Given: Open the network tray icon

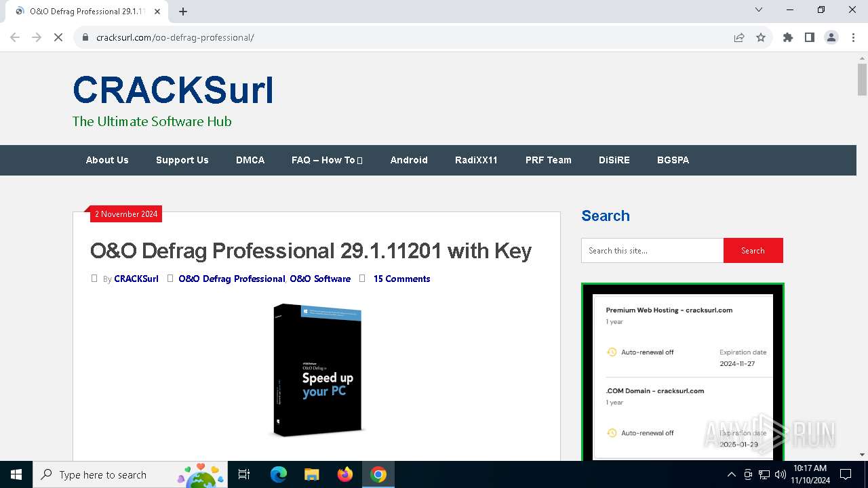Looking at the screenshot, I should pos(764,474).
